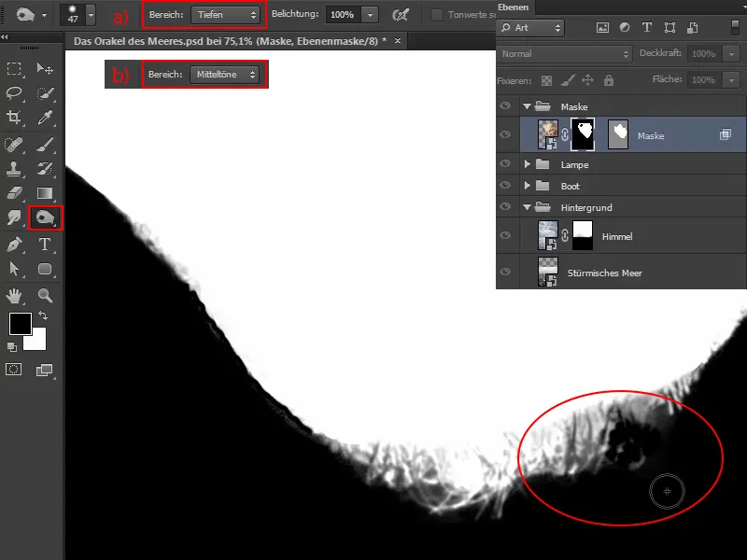The width and height of the screenshot is (747, 560).
Task: Hide the Maske group
Action: click(x=505, y=105)
